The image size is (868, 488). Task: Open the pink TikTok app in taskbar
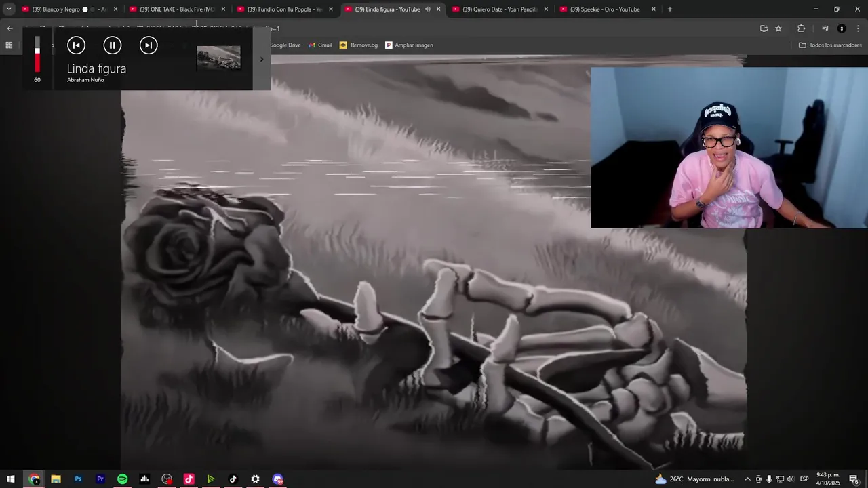click(189, 479)
